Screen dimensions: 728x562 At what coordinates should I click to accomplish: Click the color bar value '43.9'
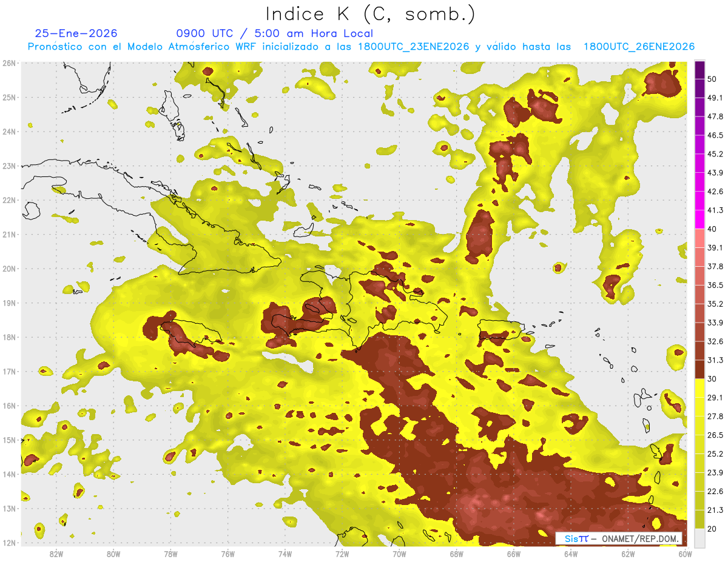coord(715,173)
